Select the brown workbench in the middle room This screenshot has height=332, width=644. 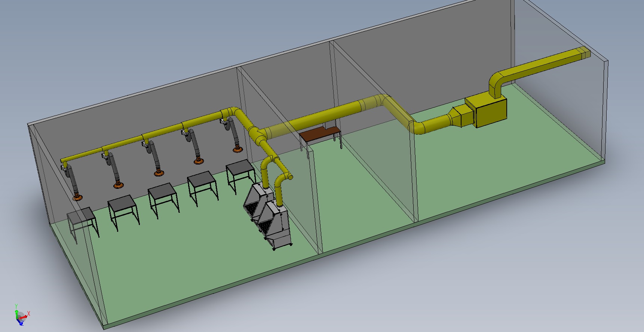[319, 133]
